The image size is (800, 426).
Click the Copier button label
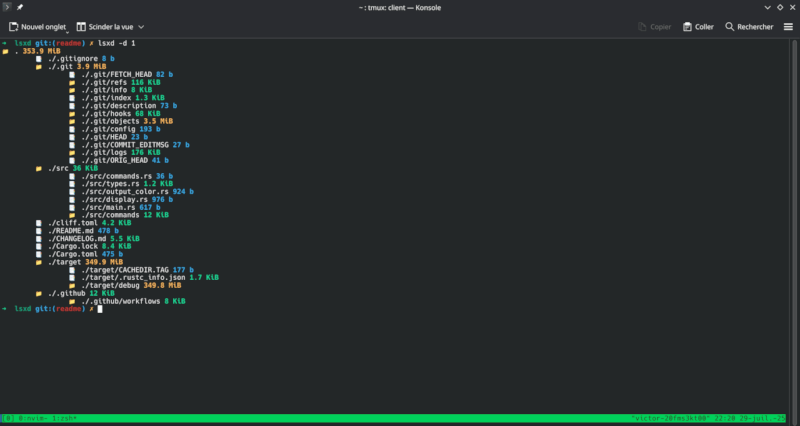660,27
